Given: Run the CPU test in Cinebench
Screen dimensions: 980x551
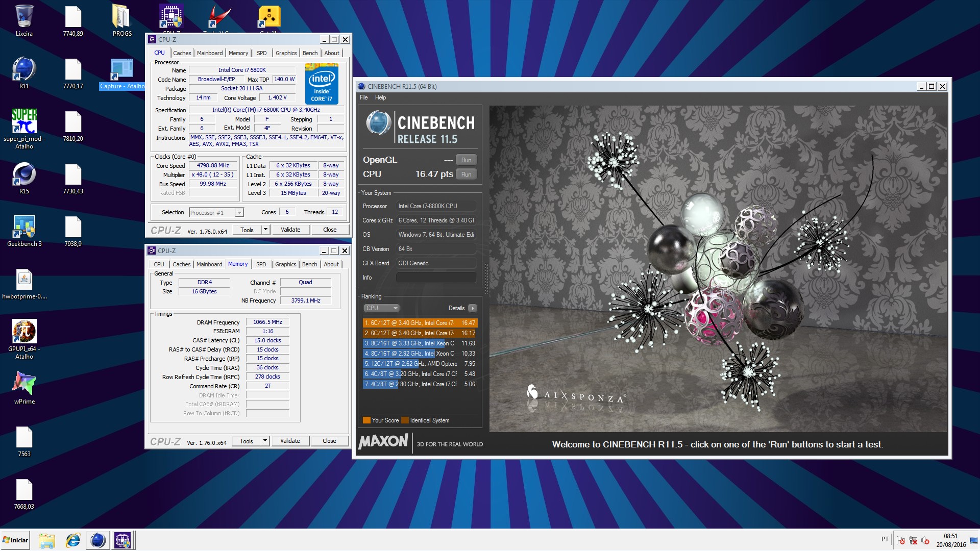Looking at the screenshot, I should pos(466,174).
